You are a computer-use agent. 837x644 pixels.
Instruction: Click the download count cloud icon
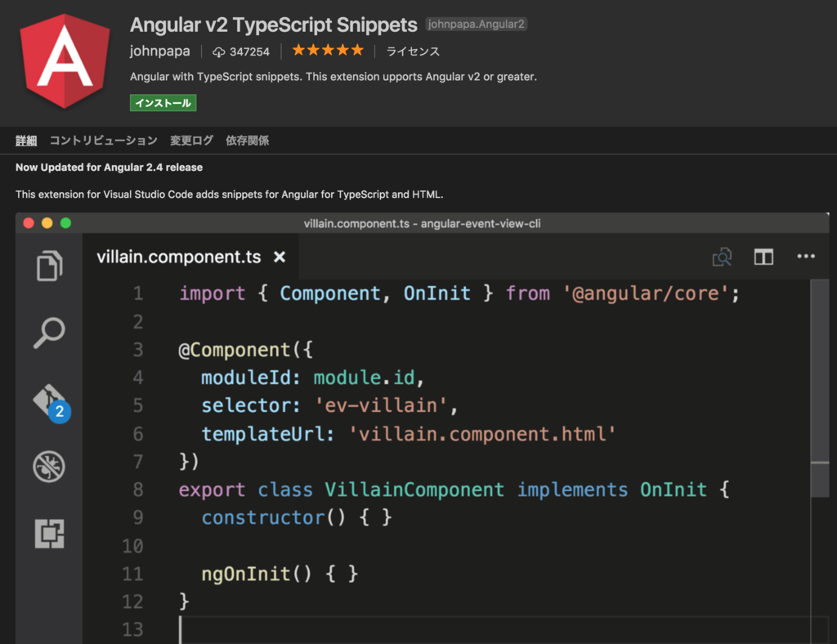point(219,51)
